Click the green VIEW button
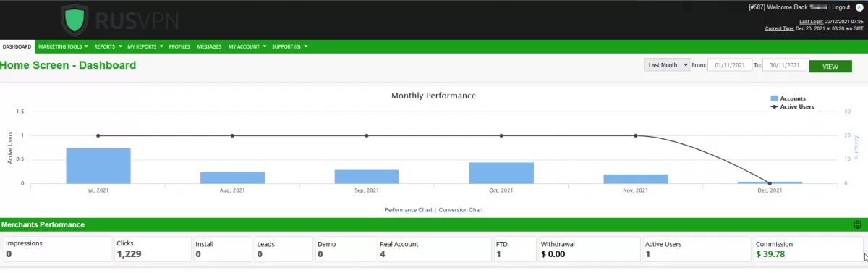 pyautogui.click(x=830, y=66)
